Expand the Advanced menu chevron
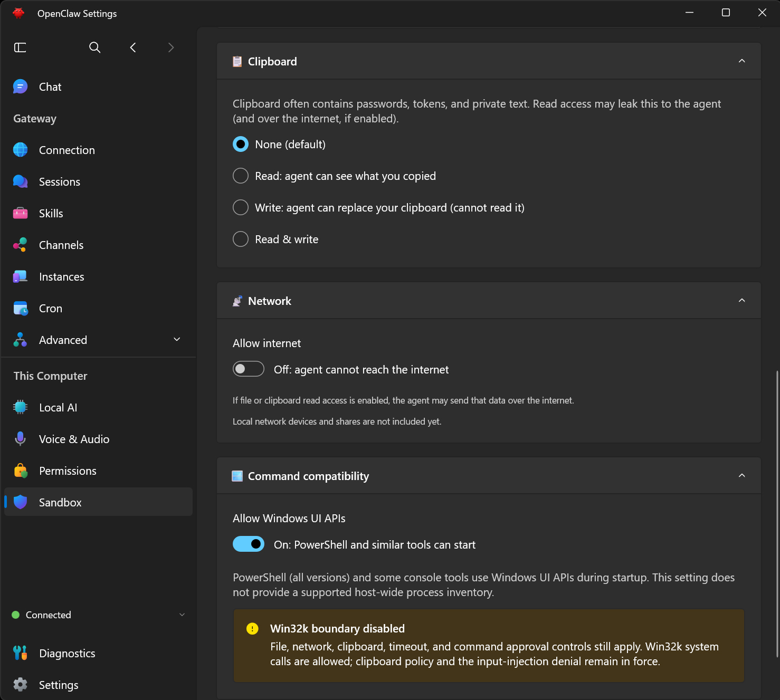Image resolution: width=780 pixels, height=700 pixels. pyautogui.click(x=177, y=340)
